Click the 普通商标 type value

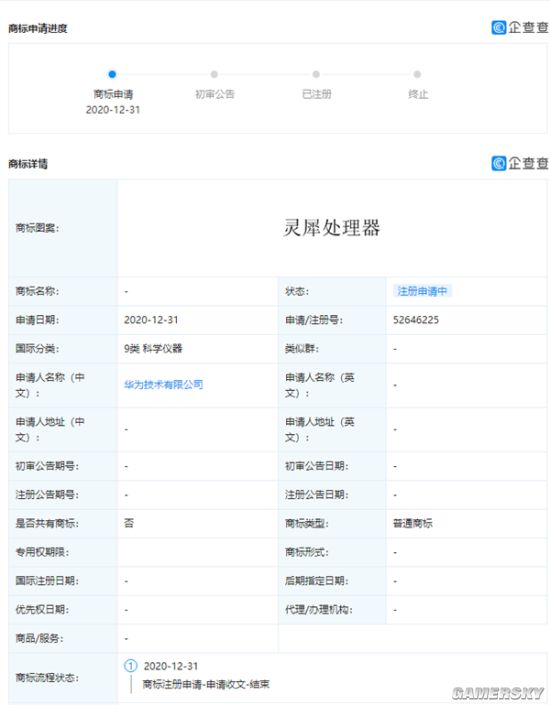(x=413, y=523)
